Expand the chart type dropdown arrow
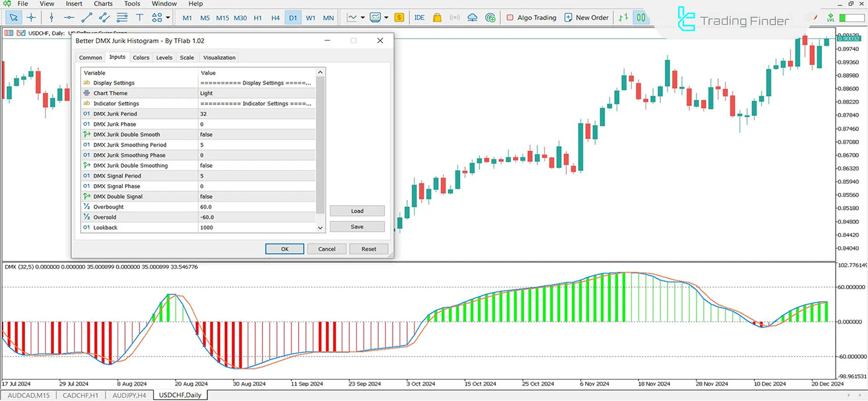 (x=363, y=18)
